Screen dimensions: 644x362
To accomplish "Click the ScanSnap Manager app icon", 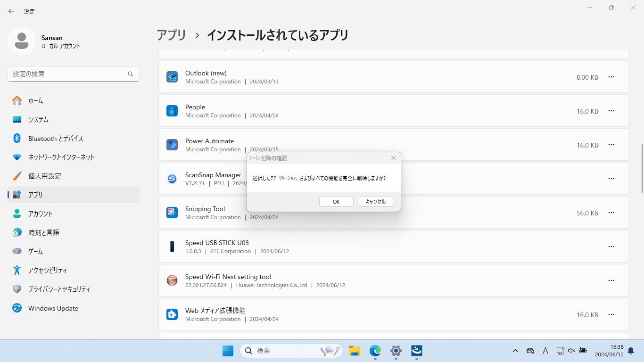I will point(172,179).
